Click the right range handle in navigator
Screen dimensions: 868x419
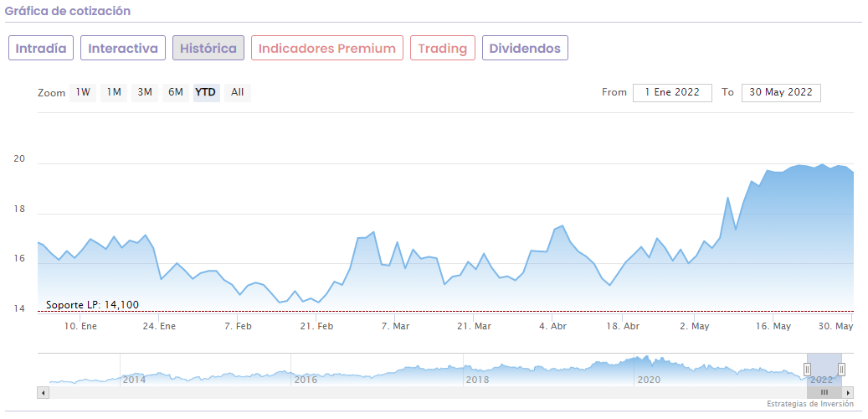841,369
